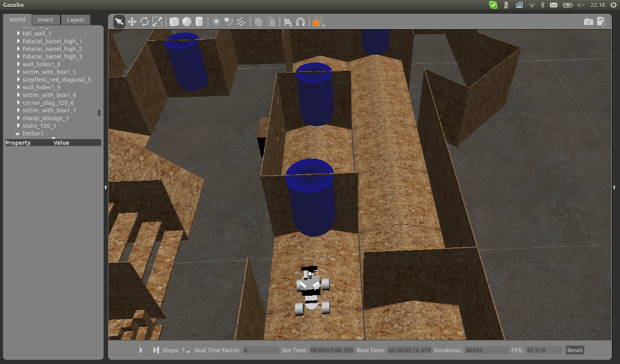This screenshot has width=620, height=364.
Task: Open the Layers tab
Action: [75, 19]
